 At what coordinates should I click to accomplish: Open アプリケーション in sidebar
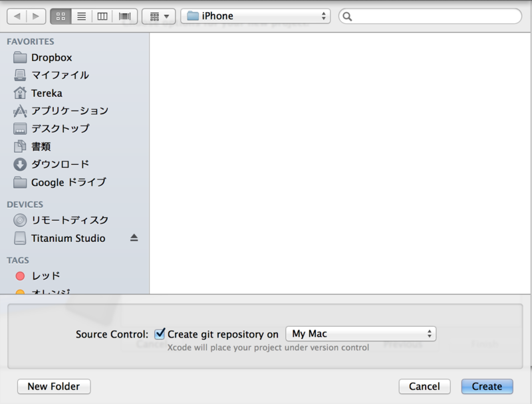click(70, 111)
